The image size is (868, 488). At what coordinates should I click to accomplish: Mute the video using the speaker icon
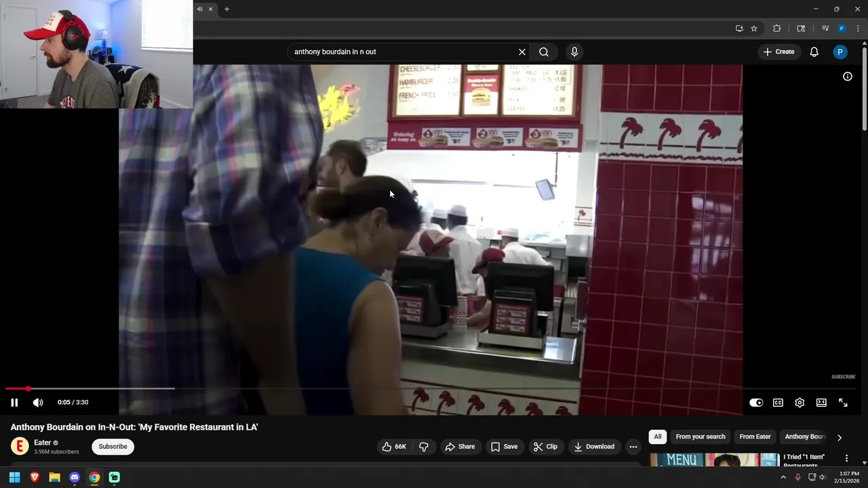tap(38, 403)
